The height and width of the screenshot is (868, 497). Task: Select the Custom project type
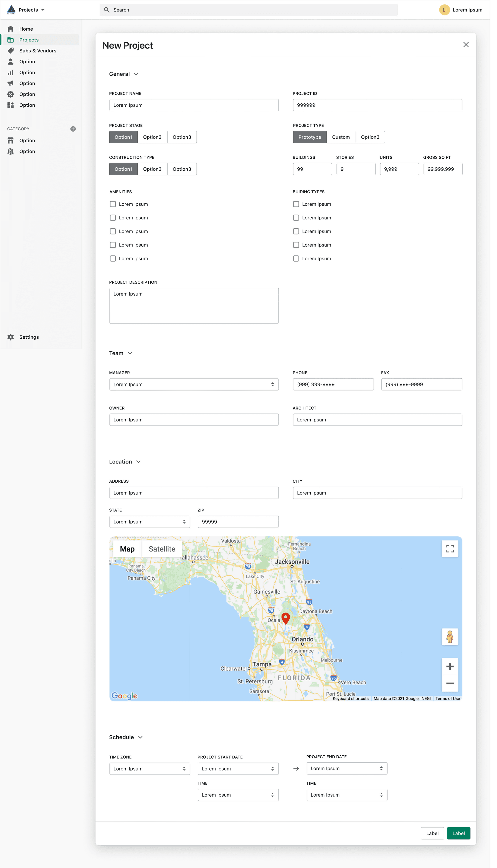click(x=341, y=137)
